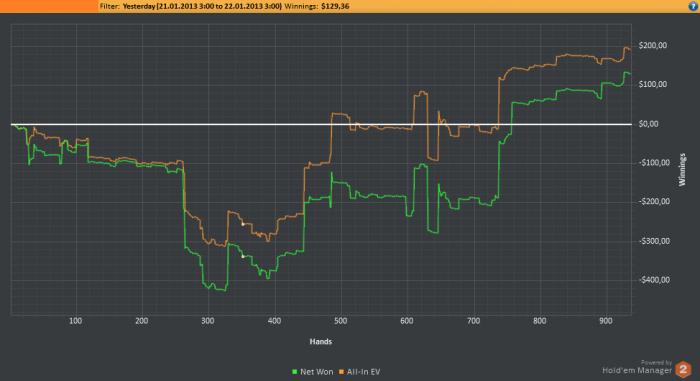
Task: Click the 900 hands axis label
Action: coord(606,321)
